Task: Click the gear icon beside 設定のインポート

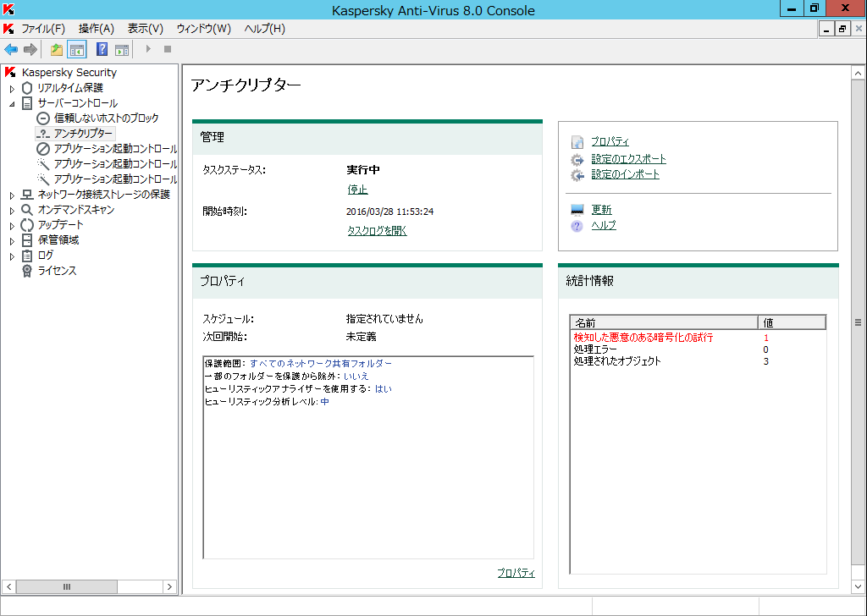Action: [x=577, y=175]
